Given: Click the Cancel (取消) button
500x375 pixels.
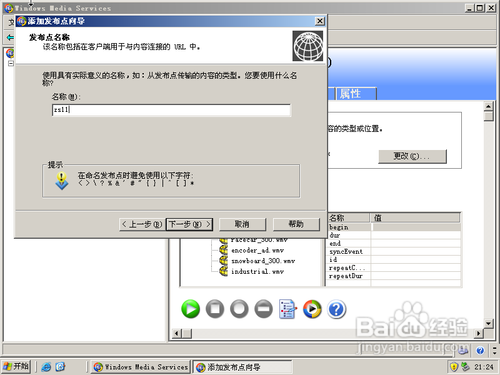Looking at the screenshot, I should (x=242, y=224).
